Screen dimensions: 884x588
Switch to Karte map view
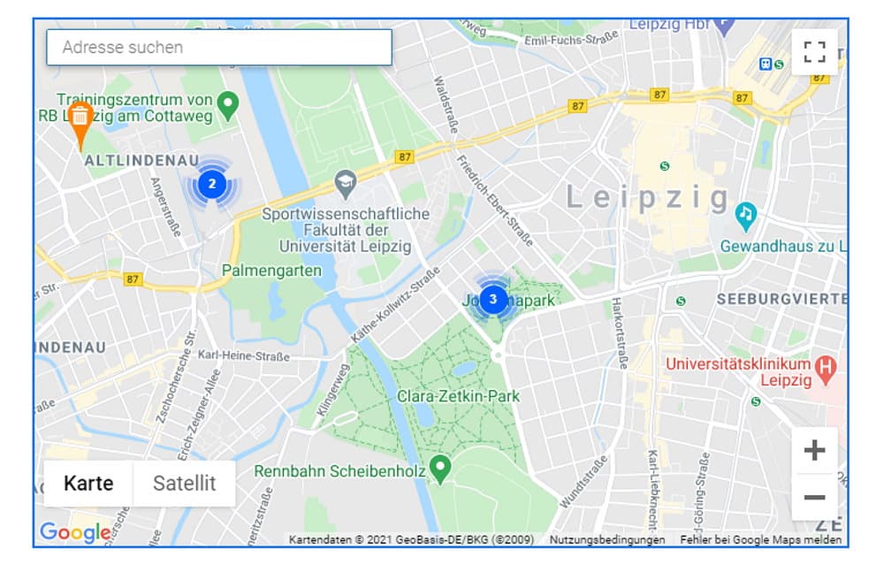point(88,484)
